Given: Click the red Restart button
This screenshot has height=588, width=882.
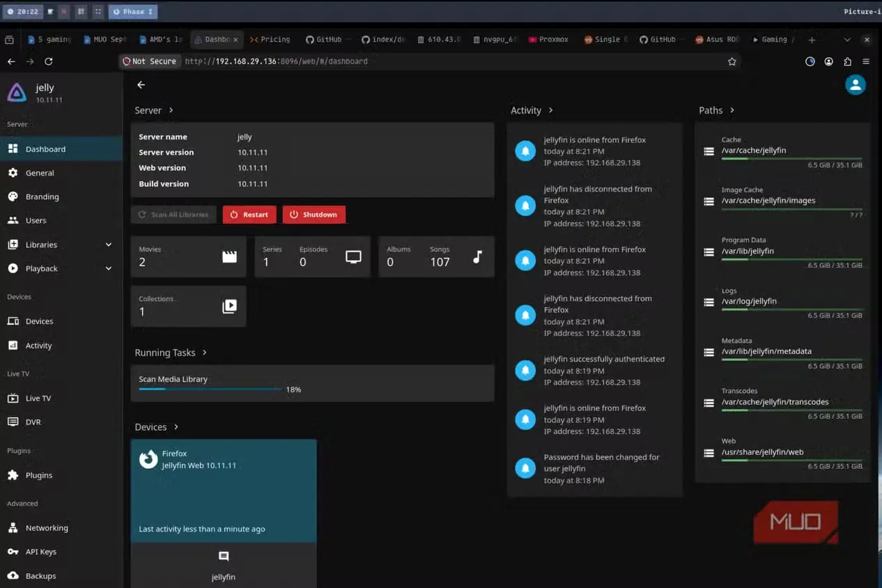Looking at the screenshot, I should (x=249, y=215).
